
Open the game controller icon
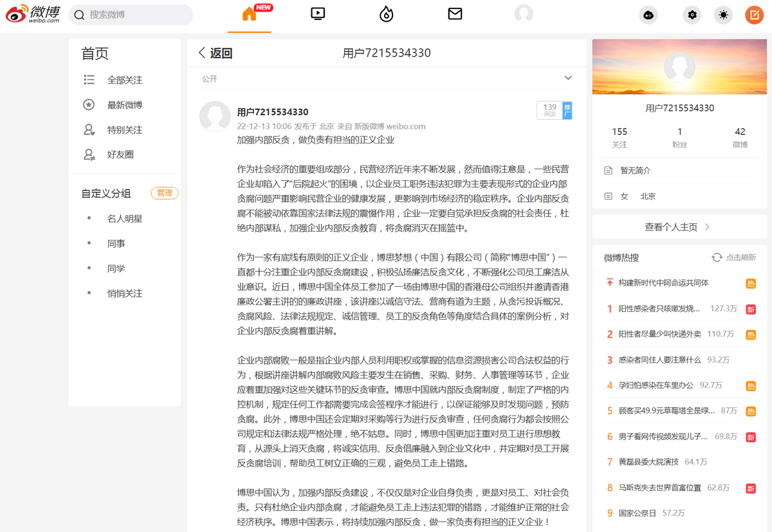(648, 15)
